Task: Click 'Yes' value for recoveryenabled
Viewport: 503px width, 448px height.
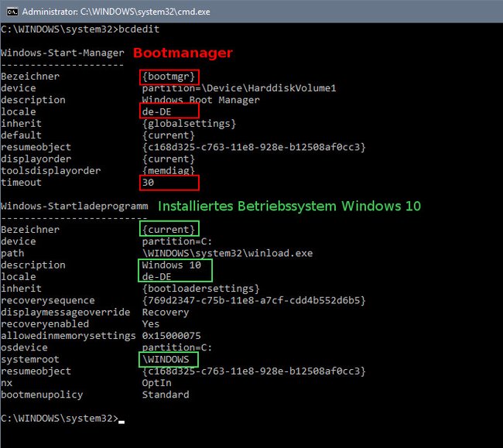Action: 151,324
